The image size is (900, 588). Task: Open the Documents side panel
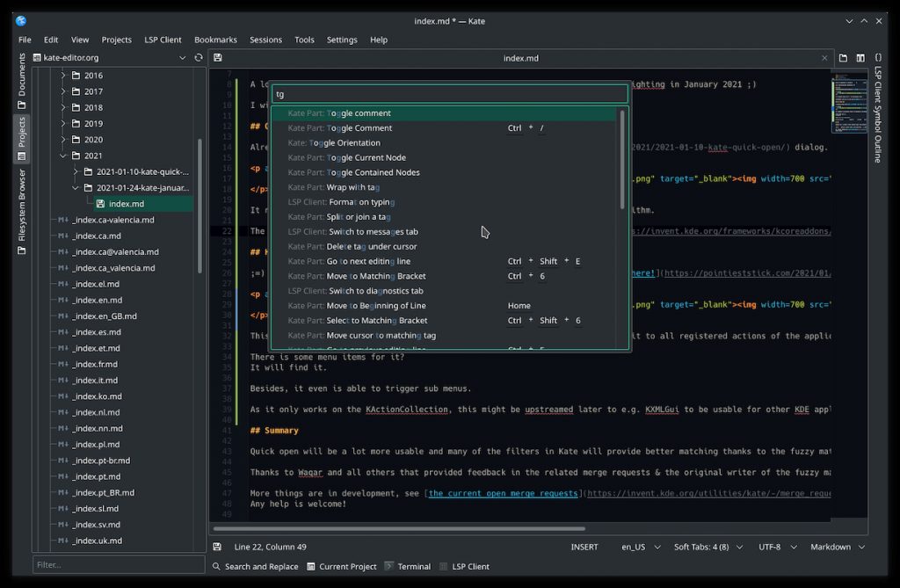click(x=21, y=81)
